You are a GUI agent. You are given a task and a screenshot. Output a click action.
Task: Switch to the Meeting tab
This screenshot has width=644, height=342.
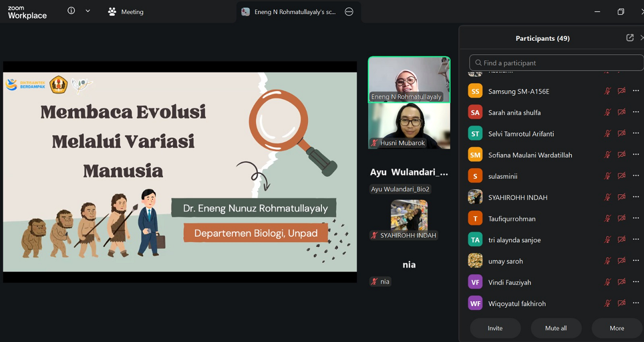[x=126, y=12]
